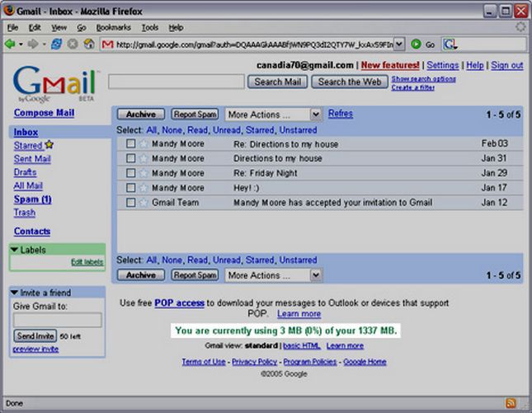Click the POP access link
The width and height of the screenshot is (532, 413).
[x=179, y=303]
